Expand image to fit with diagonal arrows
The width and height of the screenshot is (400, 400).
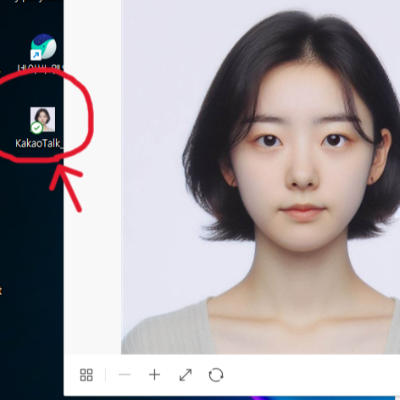tap(186, 375)
